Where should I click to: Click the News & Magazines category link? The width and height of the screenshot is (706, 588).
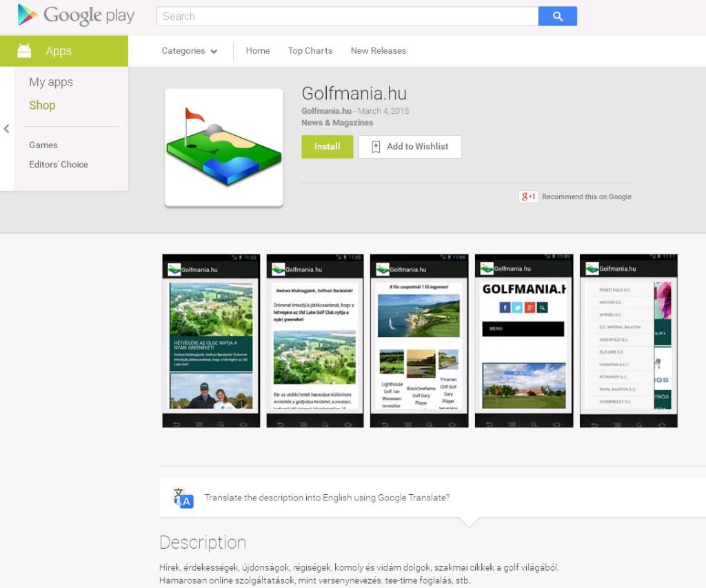click(337, 123)
